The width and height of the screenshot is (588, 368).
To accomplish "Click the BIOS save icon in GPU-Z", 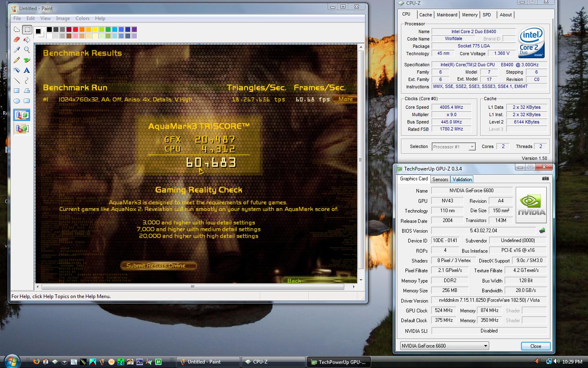I will (x=542, y=231).
